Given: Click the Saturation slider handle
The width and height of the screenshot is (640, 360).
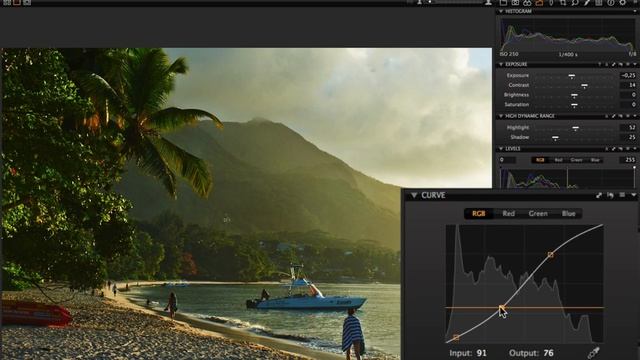Looking at the screenshot, I should (x=574, y=105).
